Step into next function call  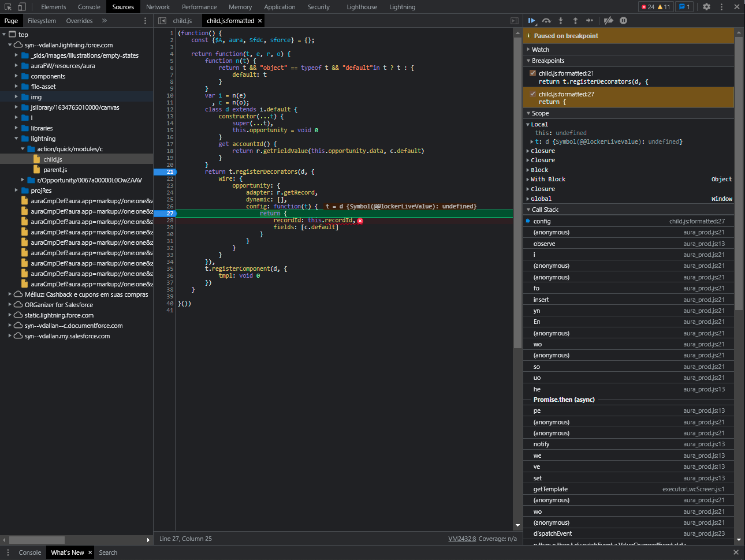[561, 21]
